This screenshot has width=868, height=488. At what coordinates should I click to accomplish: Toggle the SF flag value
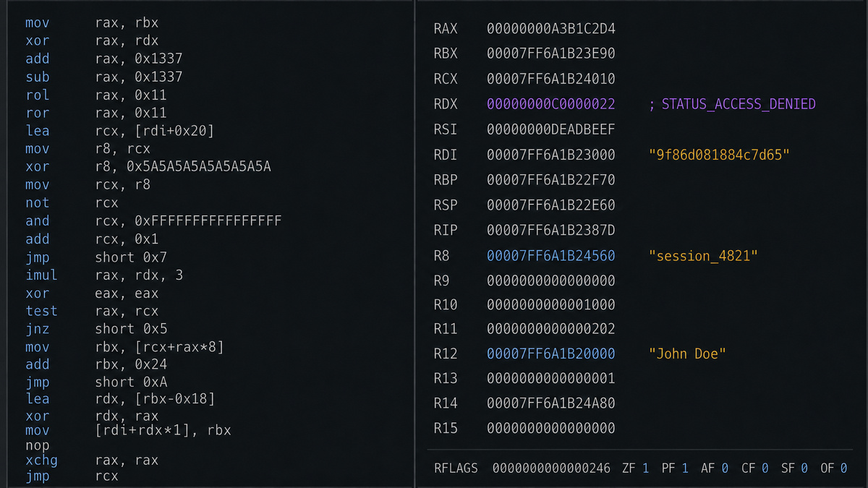point(804,468)
